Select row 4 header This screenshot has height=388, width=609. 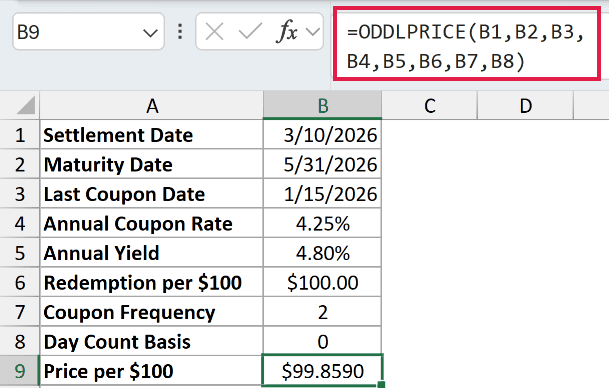click(x=20, y=223)
